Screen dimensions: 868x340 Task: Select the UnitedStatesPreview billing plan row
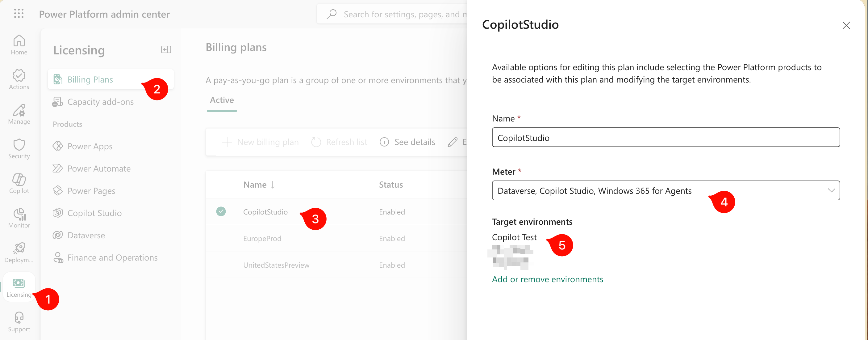point(276,265)
